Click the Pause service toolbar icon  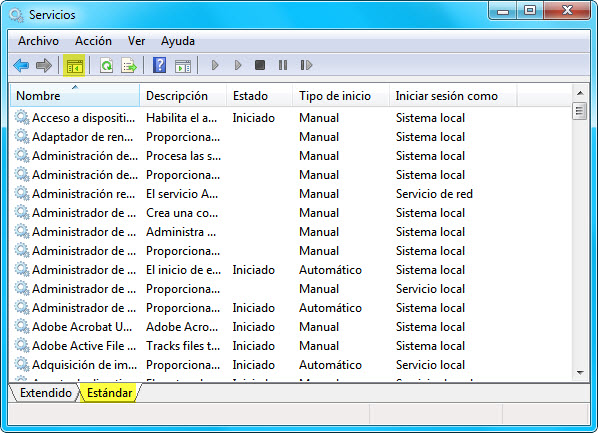point(283,65)
